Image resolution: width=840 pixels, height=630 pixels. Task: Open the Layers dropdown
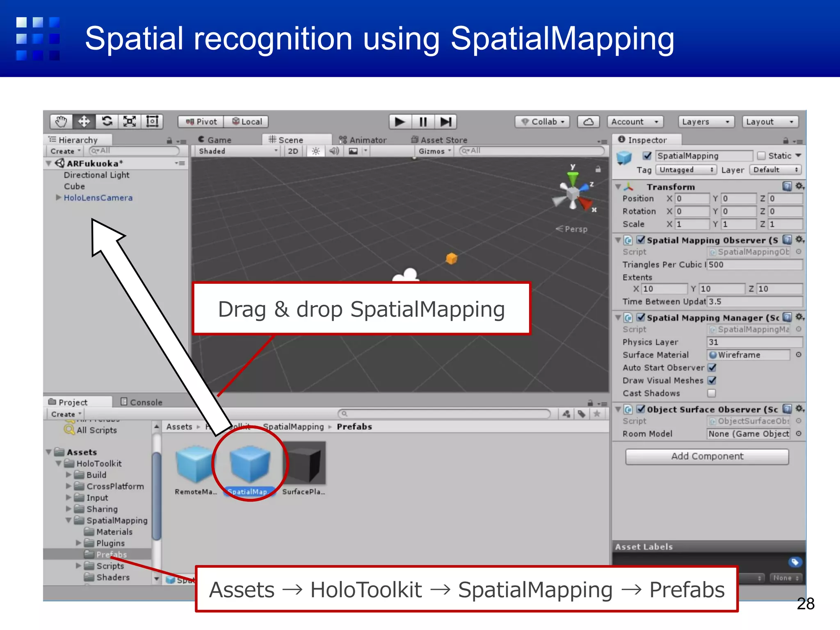tap(705, 122)
